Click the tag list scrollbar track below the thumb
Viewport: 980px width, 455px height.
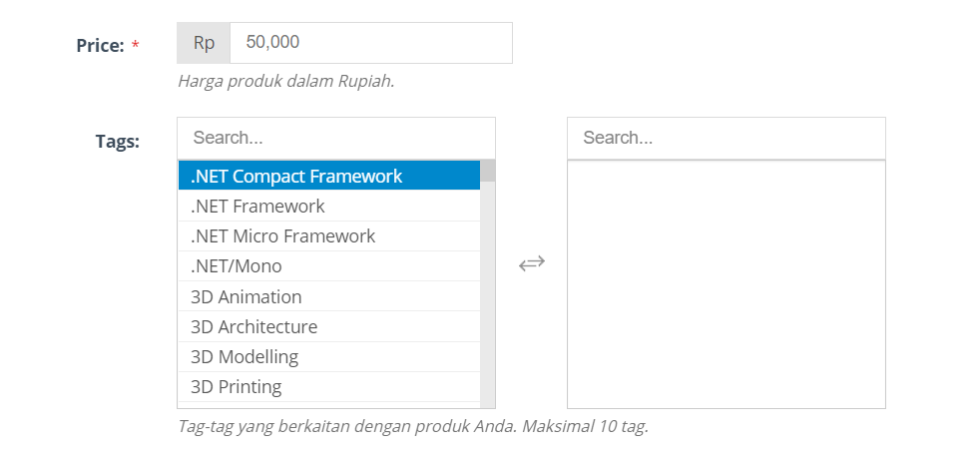coord(487,294)
